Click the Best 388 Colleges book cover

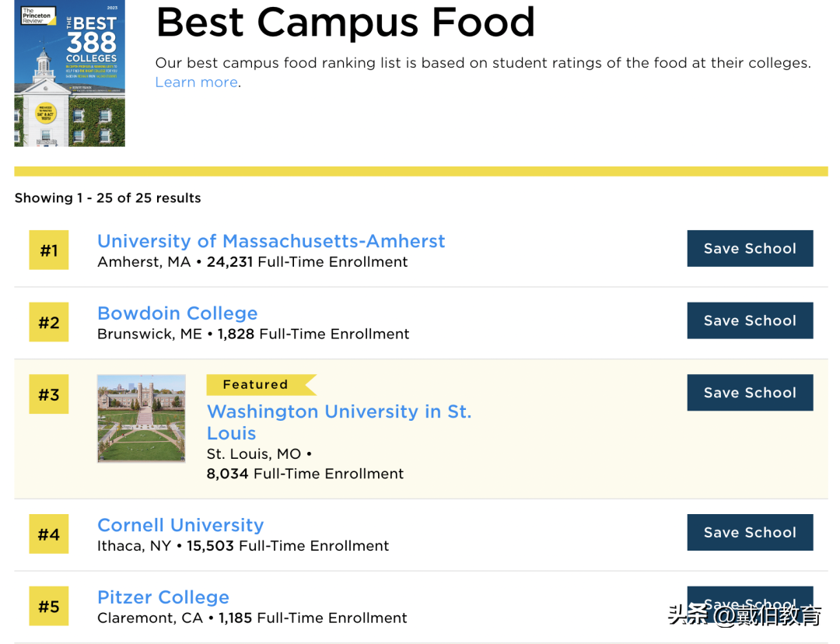[69, 73]
